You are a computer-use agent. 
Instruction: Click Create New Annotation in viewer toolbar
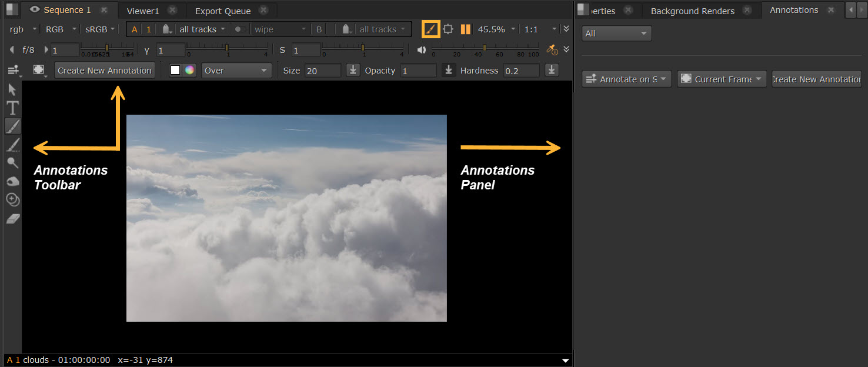click(105, 71)
